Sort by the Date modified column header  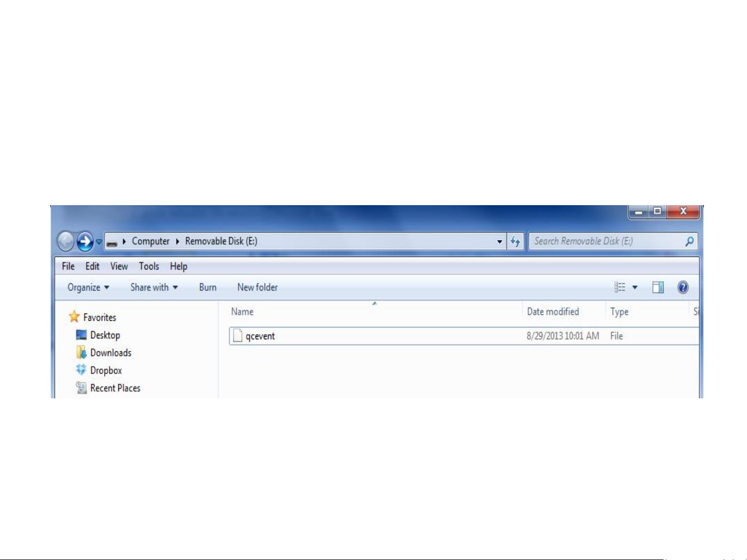[553, 312]
